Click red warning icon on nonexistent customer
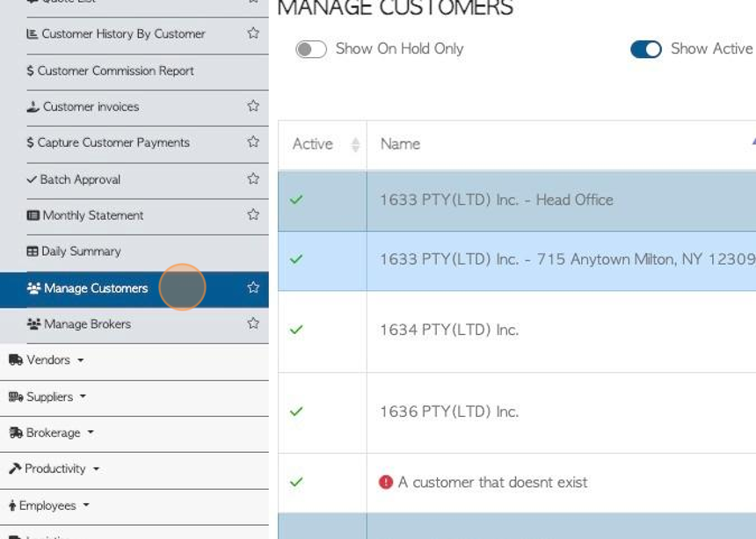The width and height of the screenshot is (756, 539). pyautogui.click(x=385, y=482)
